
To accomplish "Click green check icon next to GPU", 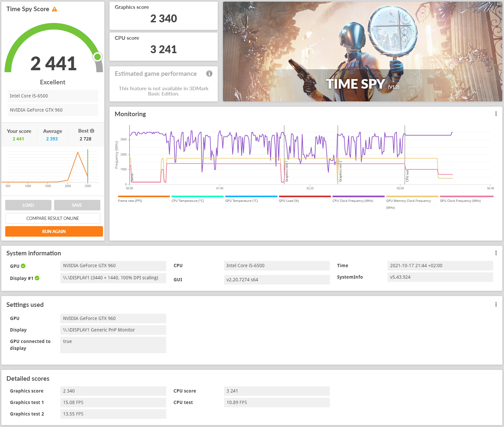I will pos(23,266).
